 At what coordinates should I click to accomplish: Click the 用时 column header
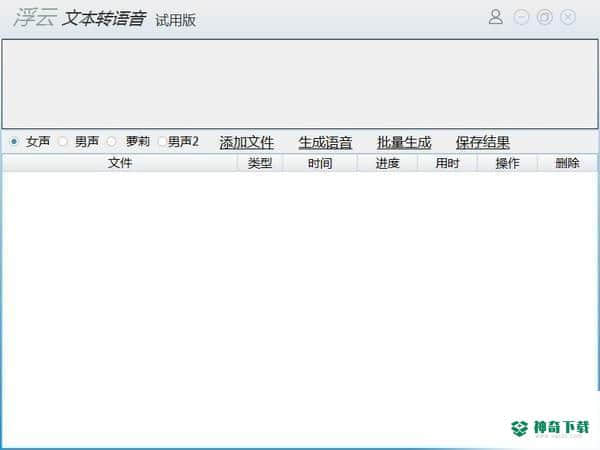pos(447,163)
